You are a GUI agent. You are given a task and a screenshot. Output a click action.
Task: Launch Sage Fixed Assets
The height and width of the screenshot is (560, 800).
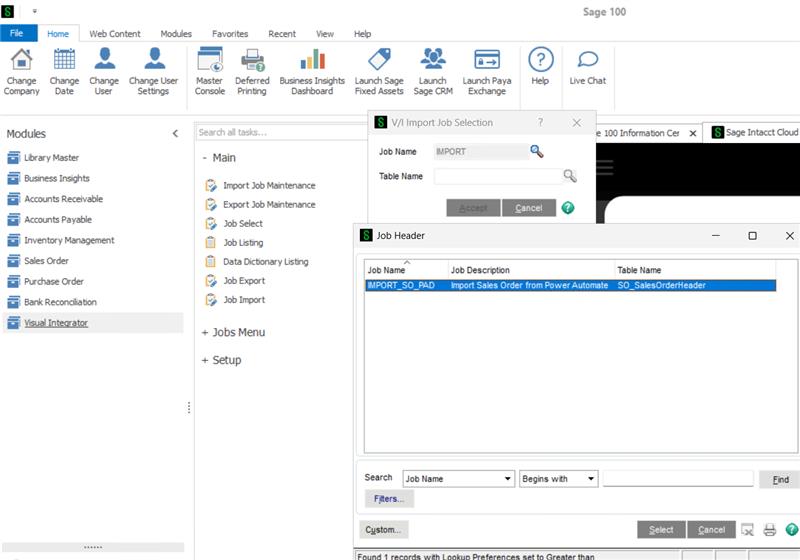379,71
